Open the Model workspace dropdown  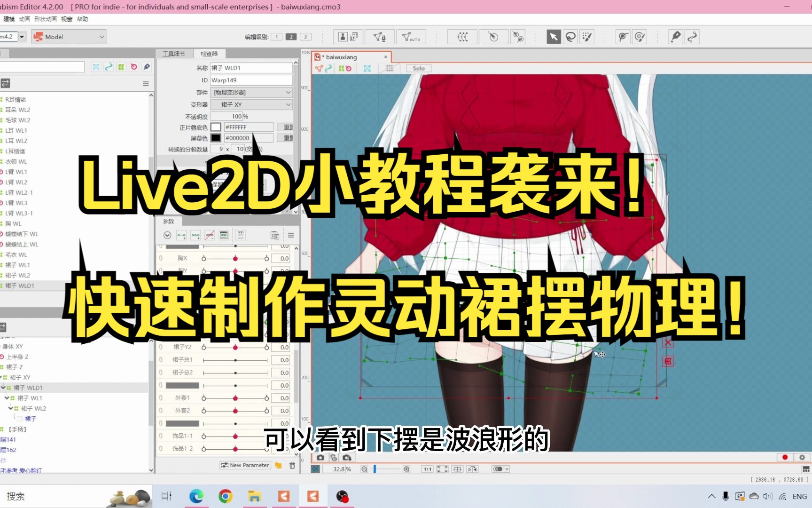(x=69, y=37)
